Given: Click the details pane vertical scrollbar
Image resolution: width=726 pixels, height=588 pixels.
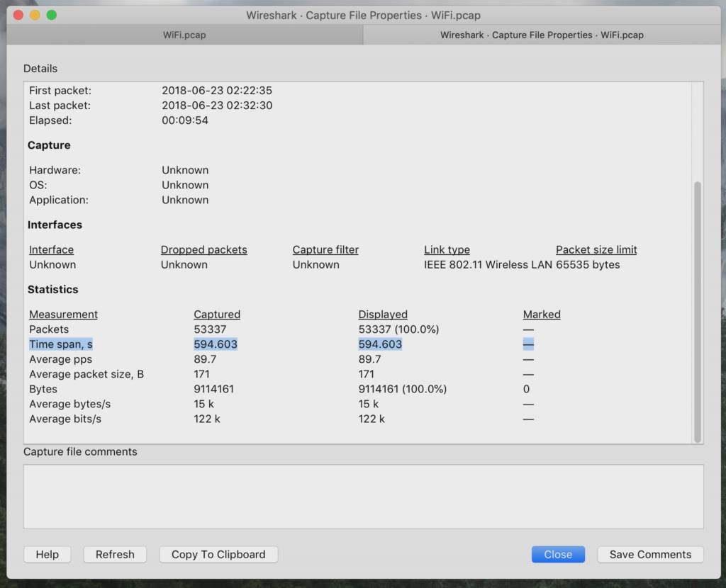Looking at the screenshot, I should [698, 312].
